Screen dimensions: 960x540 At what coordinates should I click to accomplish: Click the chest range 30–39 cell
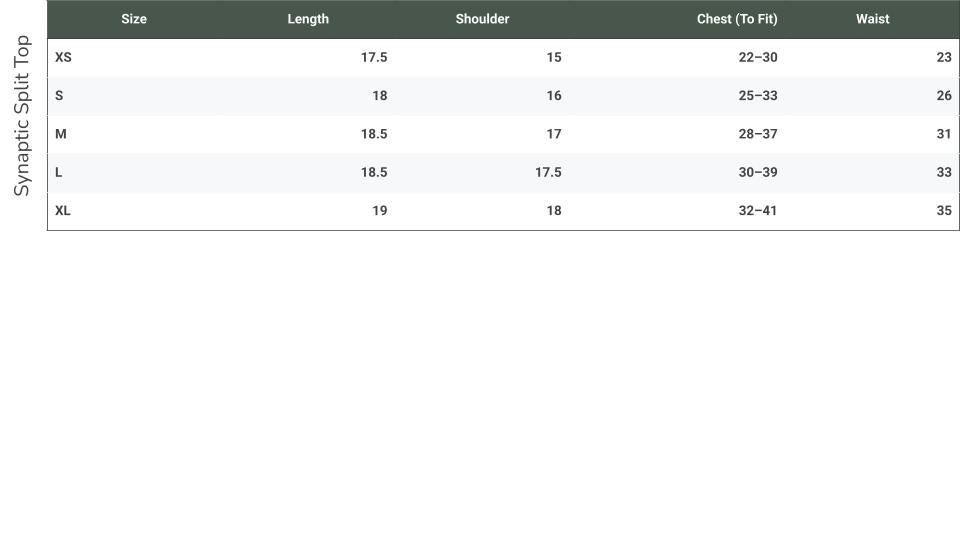coord(757,172)
